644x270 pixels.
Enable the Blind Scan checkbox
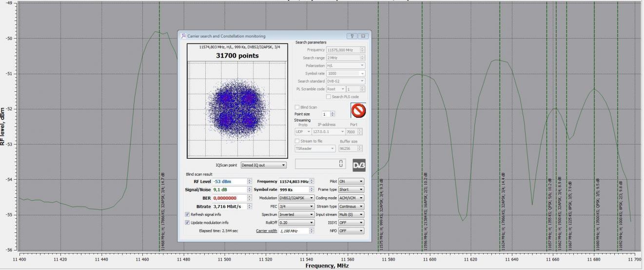tap(297, 107)
